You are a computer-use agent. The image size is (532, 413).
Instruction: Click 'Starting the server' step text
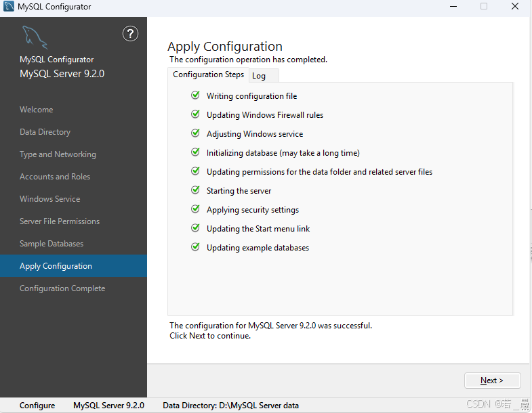click(x=239, y=191)
